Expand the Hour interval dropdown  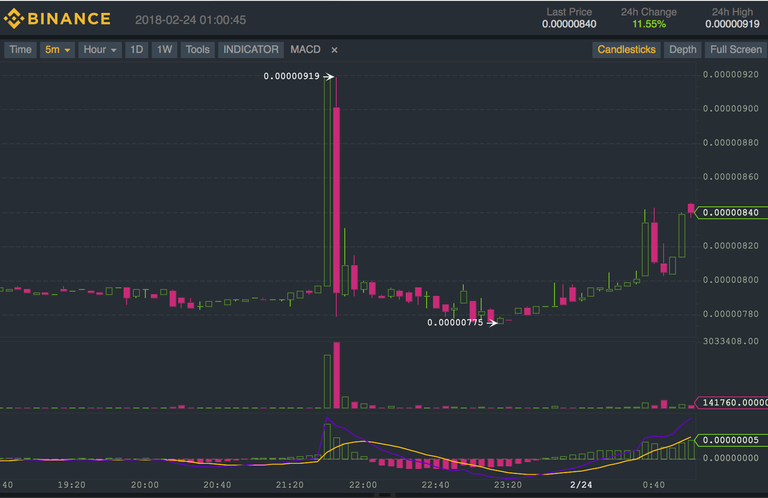[x=100, y=49]
